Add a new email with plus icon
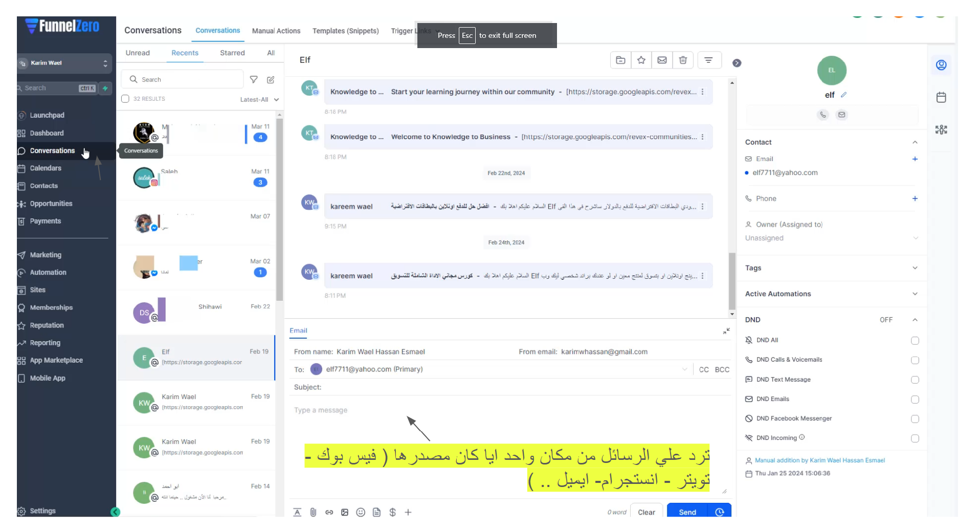This screenshot has width=980, height=532. coord(915,159)
